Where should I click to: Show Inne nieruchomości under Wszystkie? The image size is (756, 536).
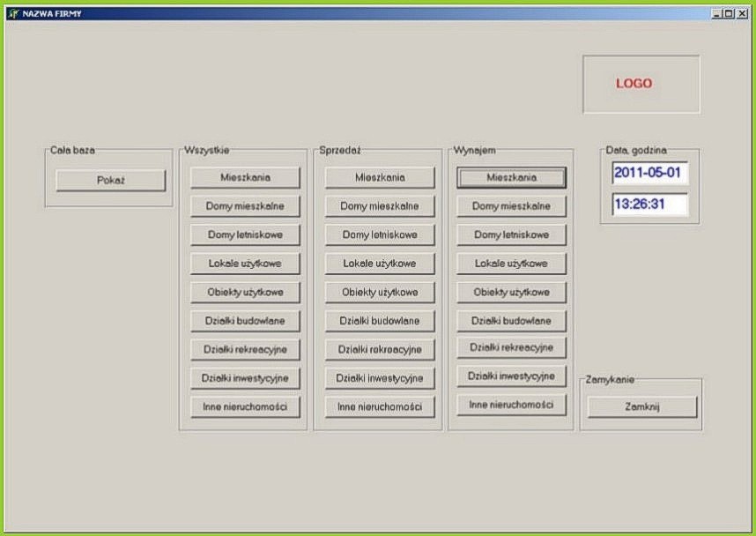(245, 406)
